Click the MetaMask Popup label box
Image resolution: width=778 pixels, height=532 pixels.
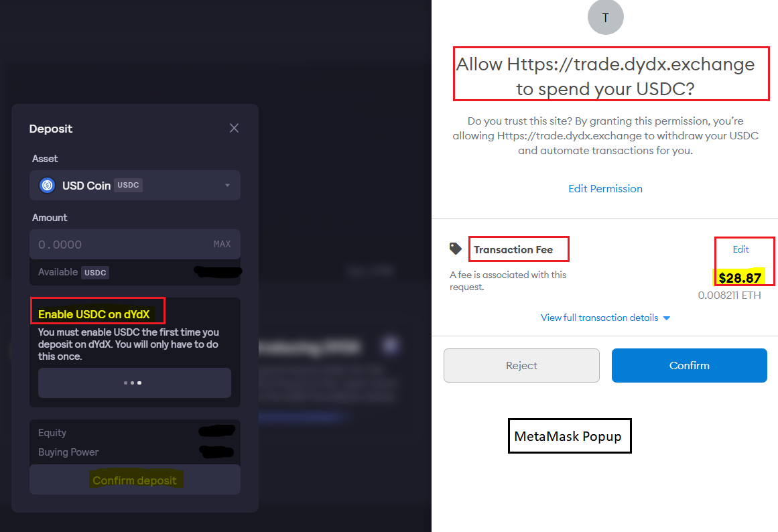(x=570, y=436)
